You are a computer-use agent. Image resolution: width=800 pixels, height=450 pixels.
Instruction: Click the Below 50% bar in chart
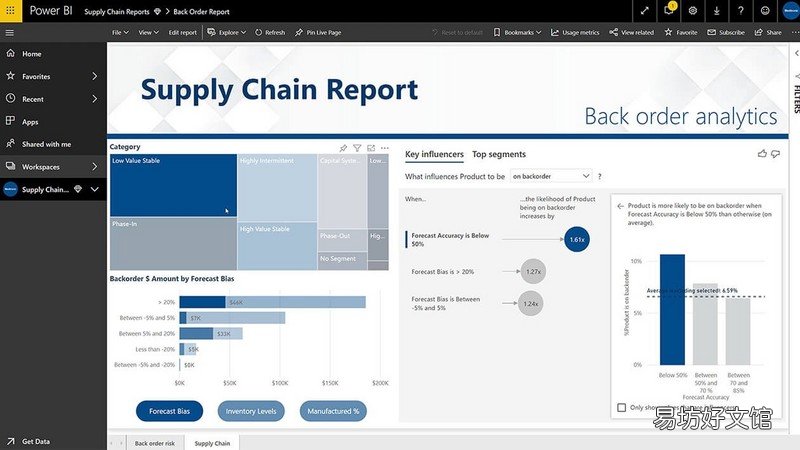tap(672, 310)
